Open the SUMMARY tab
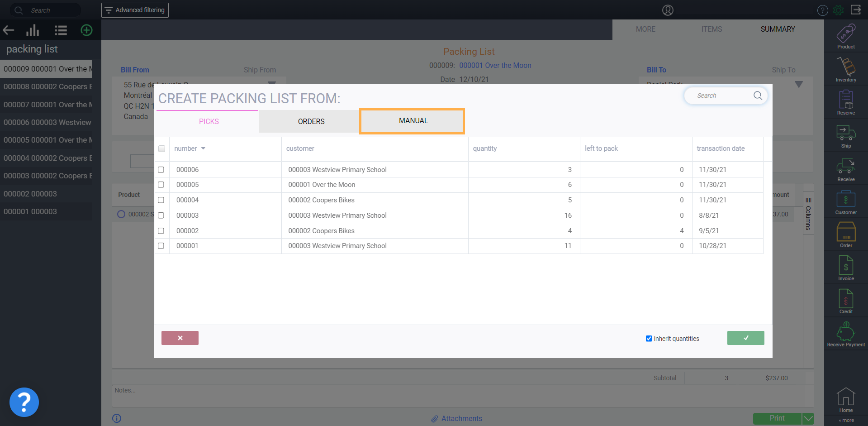 778,29
